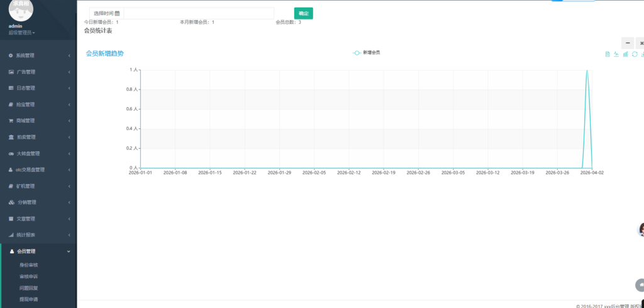Image resolution: width=644 pixels, height=308 pixels.
Task: Open the 身份审核 submenu item
Action: [x=29, y=265]
